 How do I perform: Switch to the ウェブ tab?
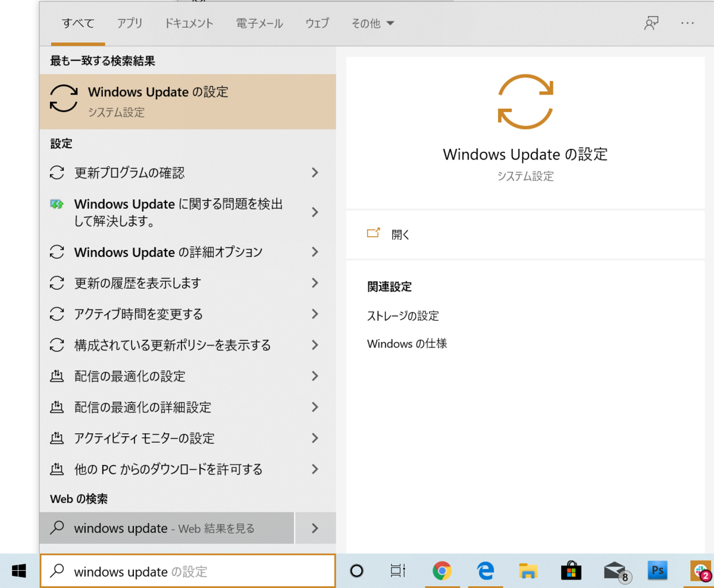[317, 23]
